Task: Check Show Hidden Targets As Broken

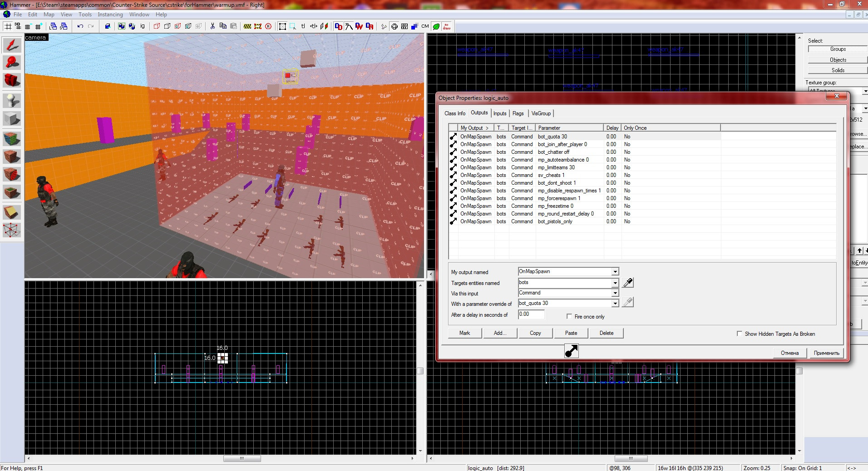Action: (x=740, y=334)
